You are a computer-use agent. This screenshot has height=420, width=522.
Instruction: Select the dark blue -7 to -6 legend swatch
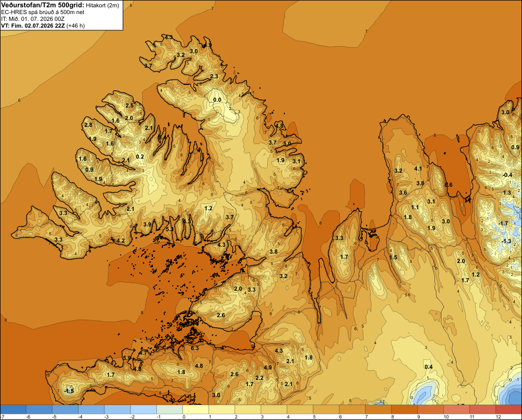(13, 409)
